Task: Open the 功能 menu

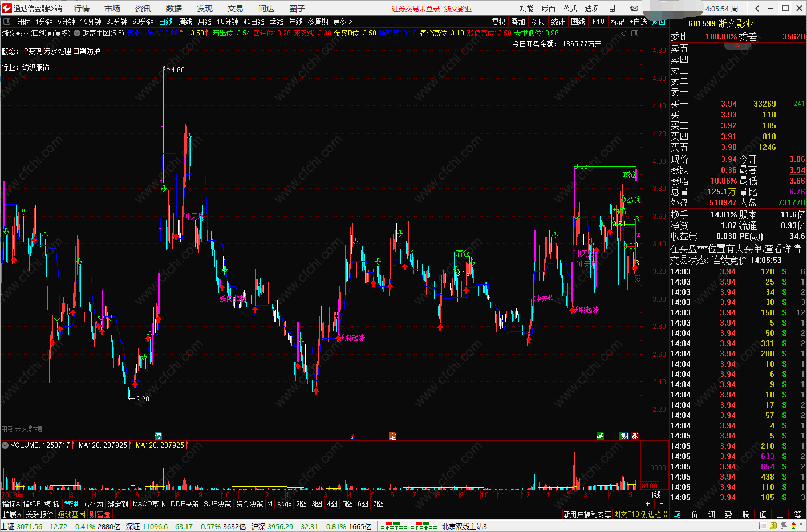Action: [x=526, y=9]
